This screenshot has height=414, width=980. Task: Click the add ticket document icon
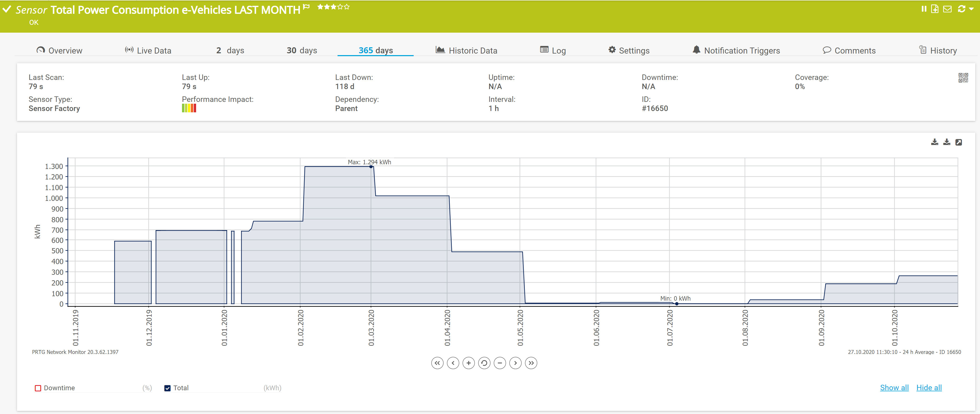(x=935, y=9)
